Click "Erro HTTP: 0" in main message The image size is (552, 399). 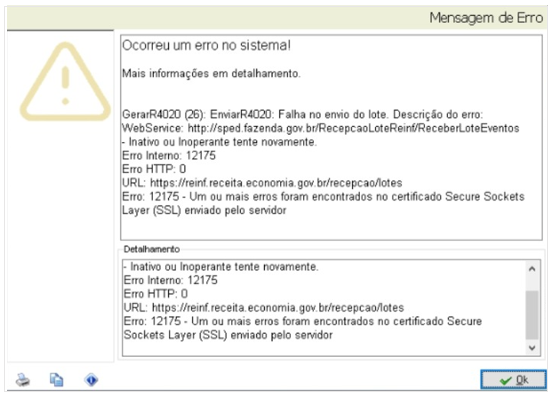154,169
